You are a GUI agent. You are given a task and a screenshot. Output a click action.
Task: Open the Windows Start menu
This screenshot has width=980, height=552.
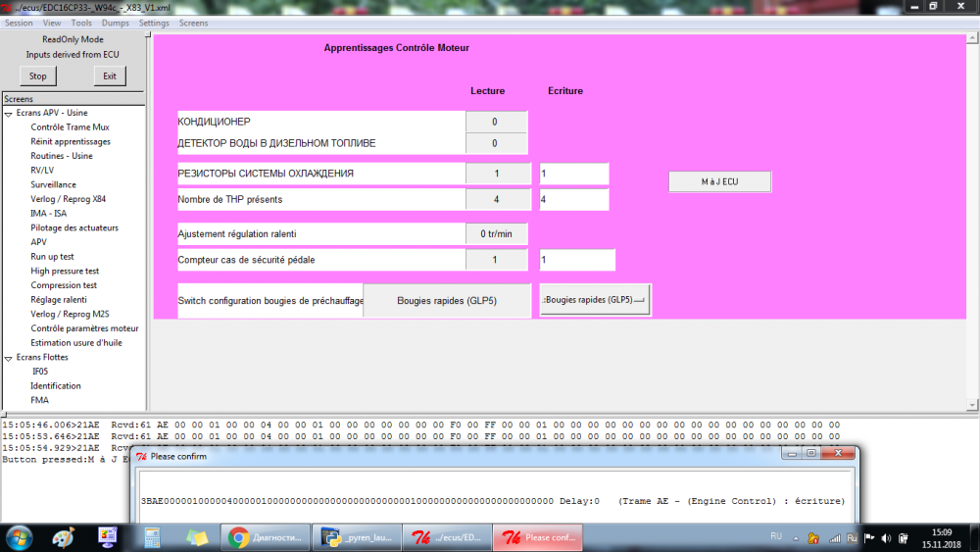pyautogui.click(x=19, y=537)
